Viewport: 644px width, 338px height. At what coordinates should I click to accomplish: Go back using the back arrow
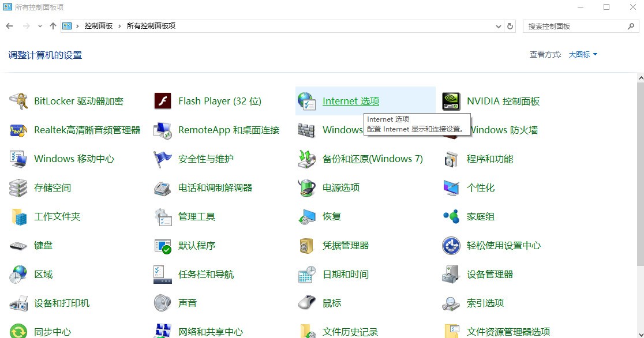coord(9,27)
